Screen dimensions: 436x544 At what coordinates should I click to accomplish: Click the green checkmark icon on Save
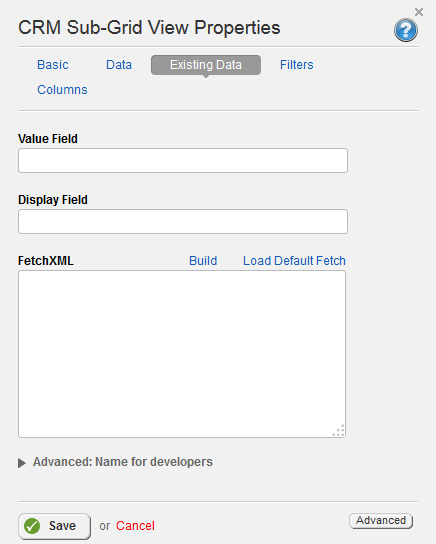click(32, 526)
